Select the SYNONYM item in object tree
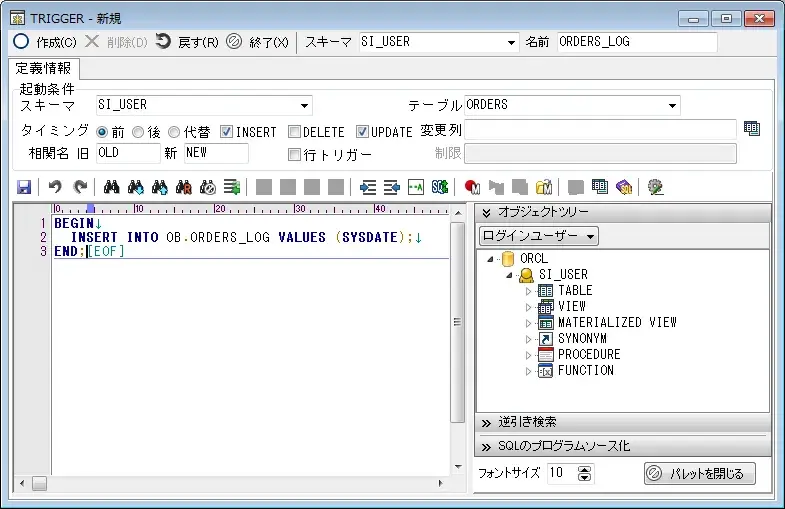This screenshot has width=785, height=509. [582, 339]
